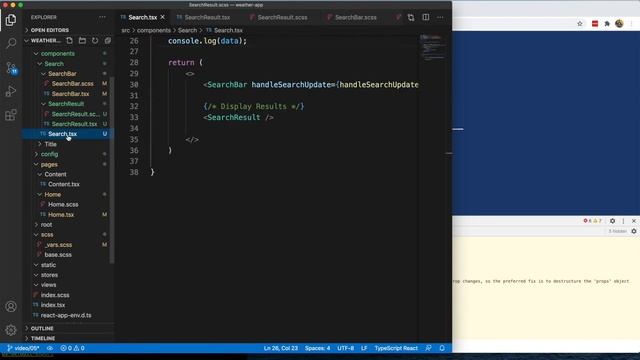
Task: Bookmark page with browser star icon
Action: point(580,24)
